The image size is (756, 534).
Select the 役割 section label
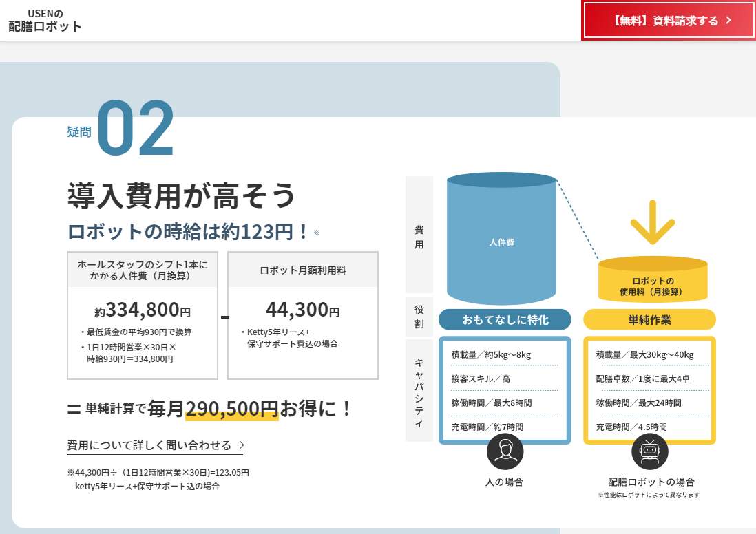pyautogui.click(x=418, y=317)
